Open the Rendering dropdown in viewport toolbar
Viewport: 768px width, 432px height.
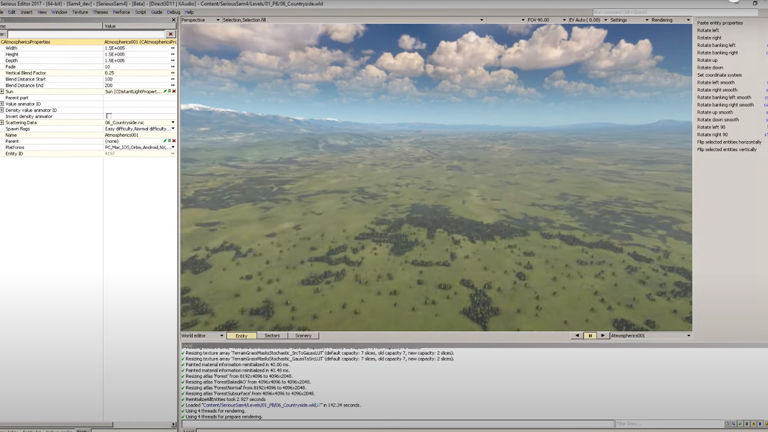tap(671, 20)
